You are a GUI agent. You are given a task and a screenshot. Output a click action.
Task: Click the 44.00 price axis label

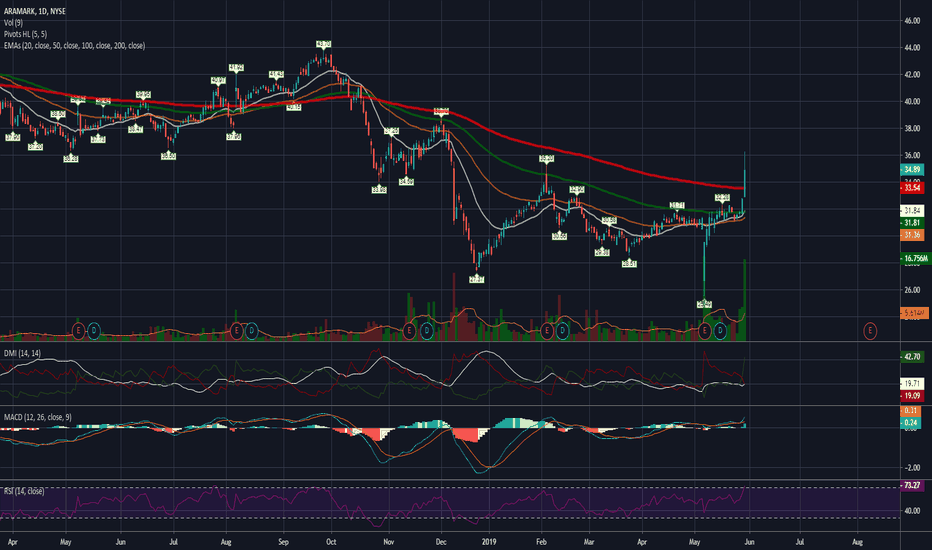912,48
